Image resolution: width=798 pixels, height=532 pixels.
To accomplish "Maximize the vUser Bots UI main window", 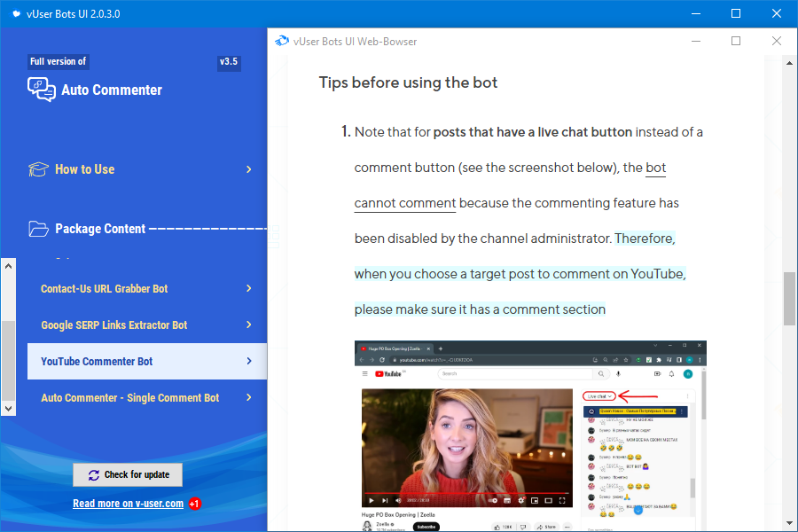I will click(x=736, y=14).
